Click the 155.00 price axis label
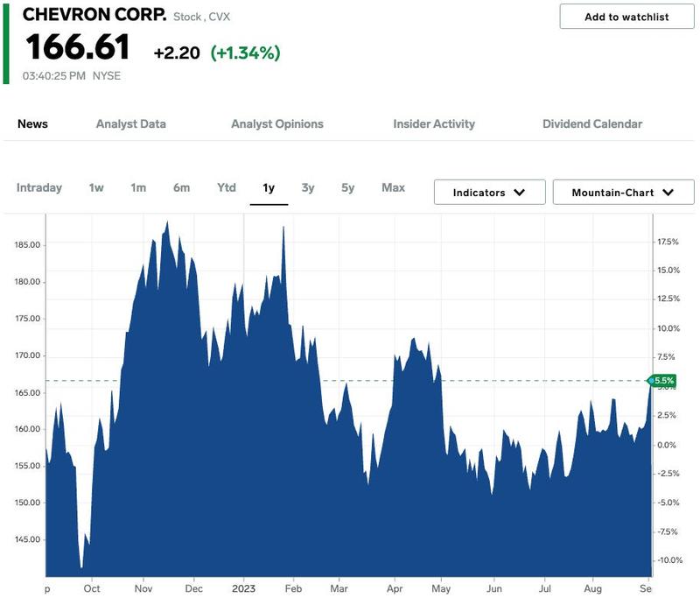The image size is (700, 598). click(x=27, y=466)
